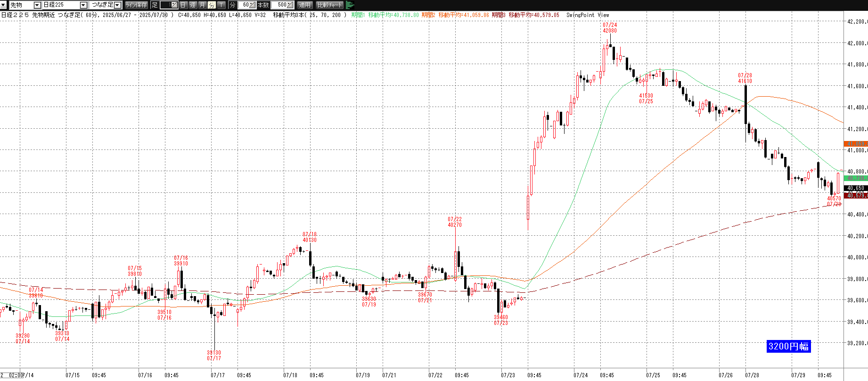868x381 pixels.
Task: Click the 適用 apply button
Action: coord(305,5)
